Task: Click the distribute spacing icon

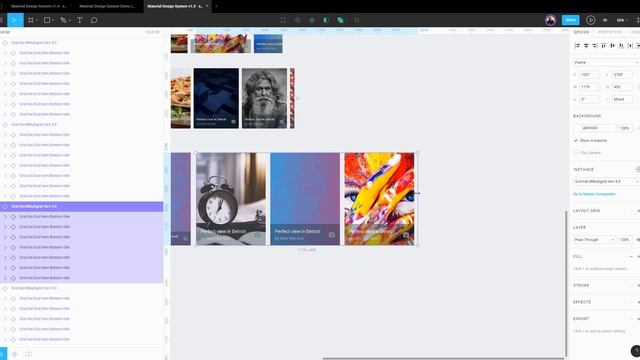Action: pos(630,46)
